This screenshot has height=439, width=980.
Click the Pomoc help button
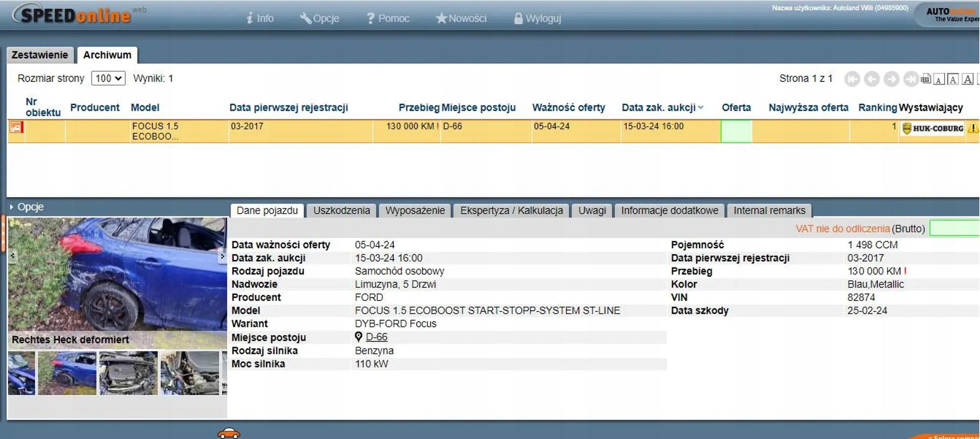click(388, 18)
